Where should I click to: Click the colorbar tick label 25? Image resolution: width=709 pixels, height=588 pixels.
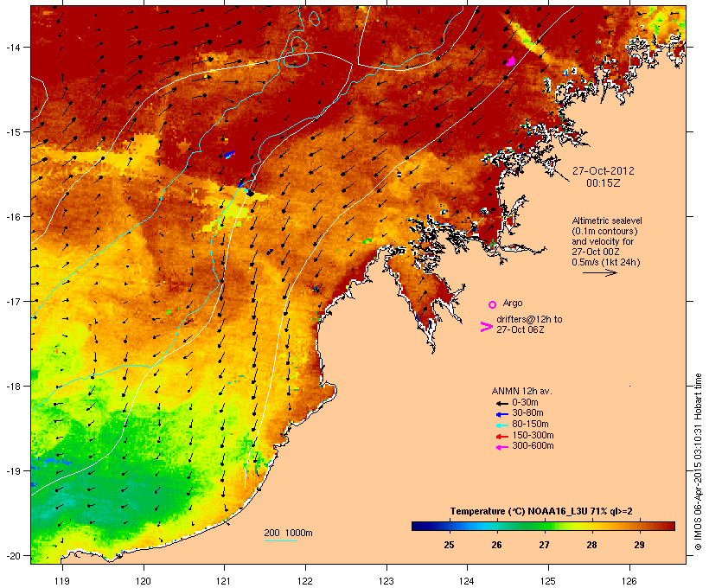pyautogui.click(x=449, y=545)
